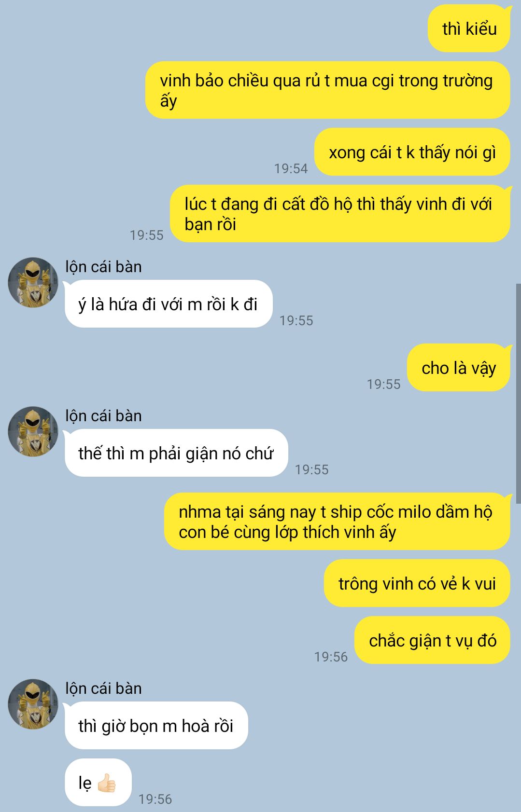Select the "cho là vậy" yellow bubble
The width and height of the screenshot is (521, 812).
(x=459, y=368)
